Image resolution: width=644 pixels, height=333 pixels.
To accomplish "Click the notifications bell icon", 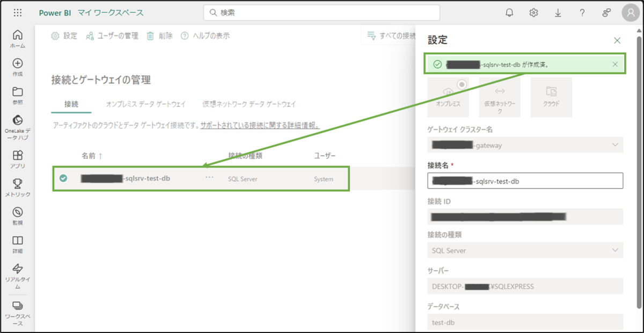I will click(x=509, y=13).
